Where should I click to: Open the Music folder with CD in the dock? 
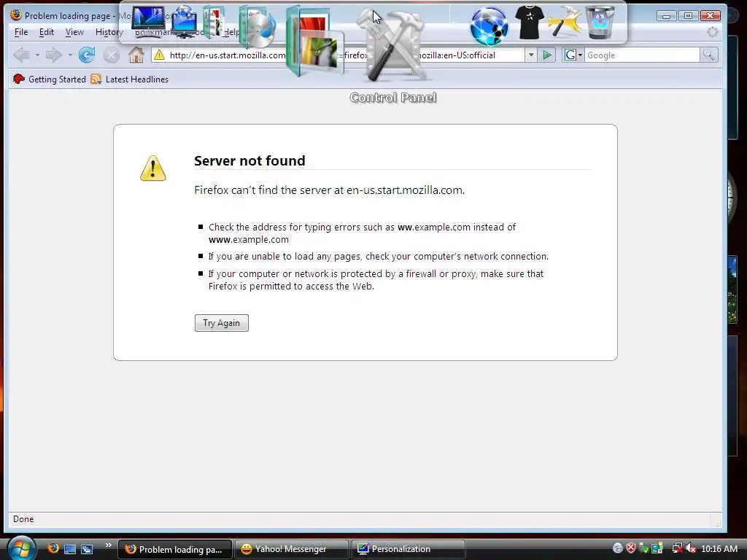click(258, 27)
